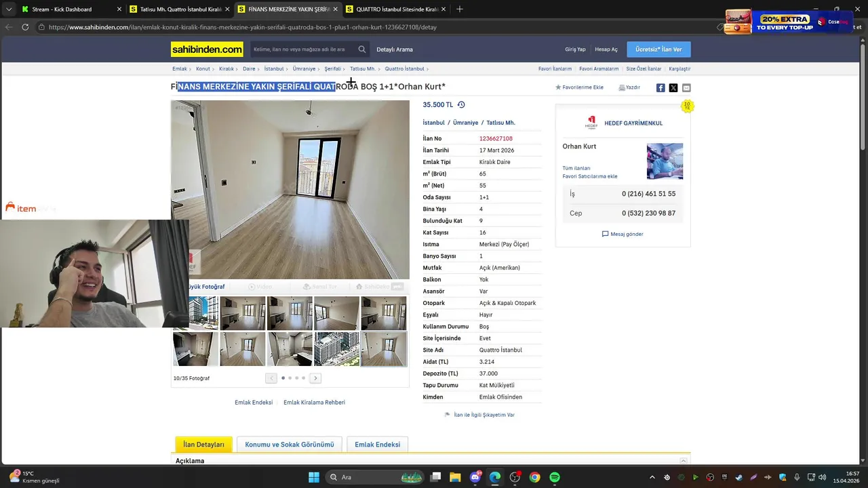Viewport: 868px width, 488px height.
Task: Click the Orhan Kurt agent profile photo
Action: tap(665, 161)
